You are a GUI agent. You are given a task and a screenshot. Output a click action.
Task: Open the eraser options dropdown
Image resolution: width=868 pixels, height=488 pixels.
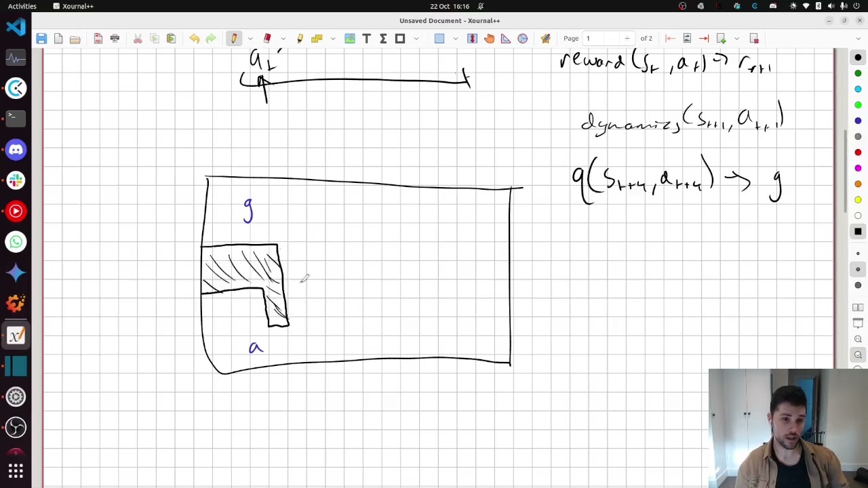pyautogui.click(x=283, y=39)
